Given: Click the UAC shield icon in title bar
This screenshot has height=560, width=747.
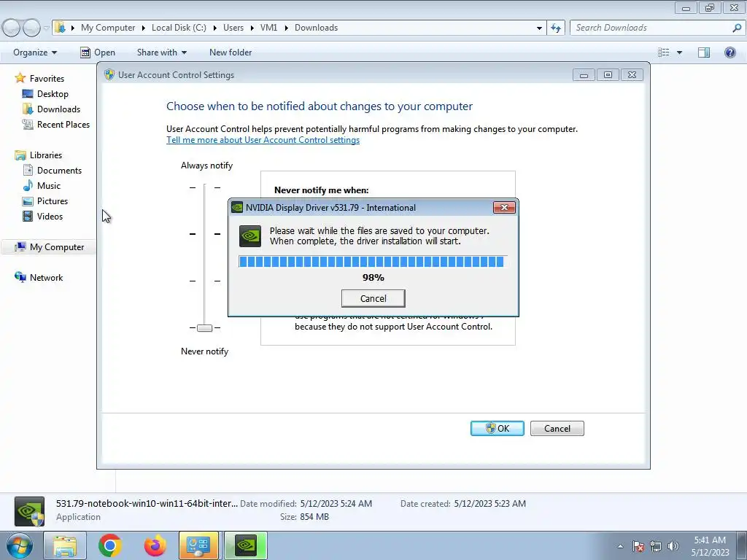Looking at the screenshot, I should [109, 75].
